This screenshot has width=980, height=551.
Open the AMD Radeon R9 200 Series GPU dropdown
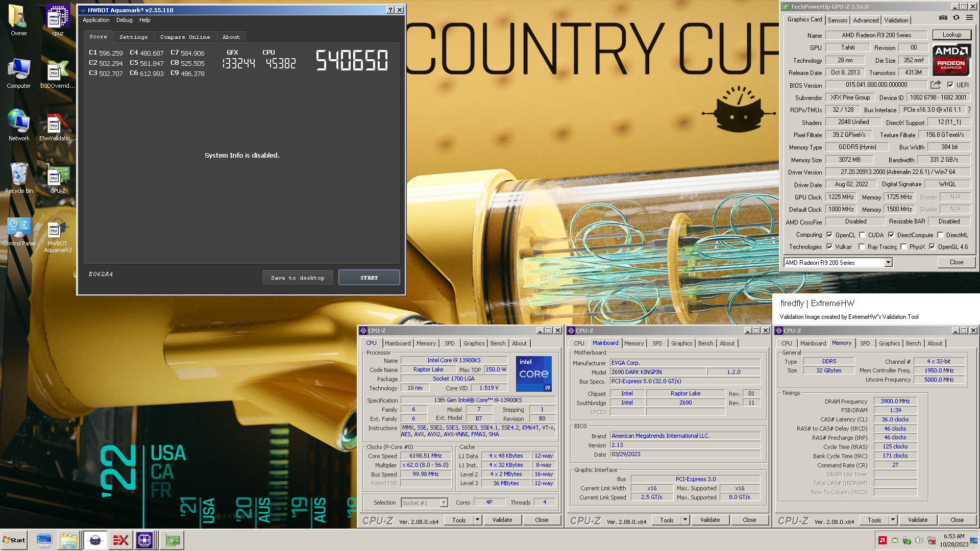pyautogui.click(x=888, y=262)
